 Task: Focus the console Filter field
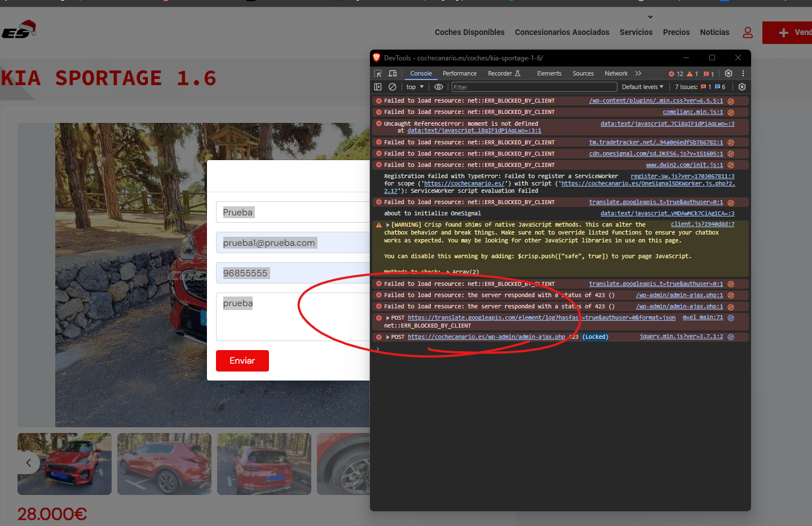(534, 87)
